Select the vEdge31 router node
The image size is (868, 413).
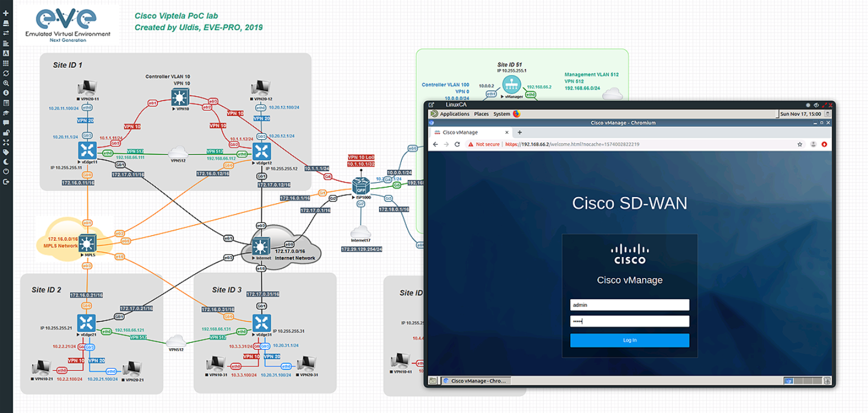coord(262,322)
